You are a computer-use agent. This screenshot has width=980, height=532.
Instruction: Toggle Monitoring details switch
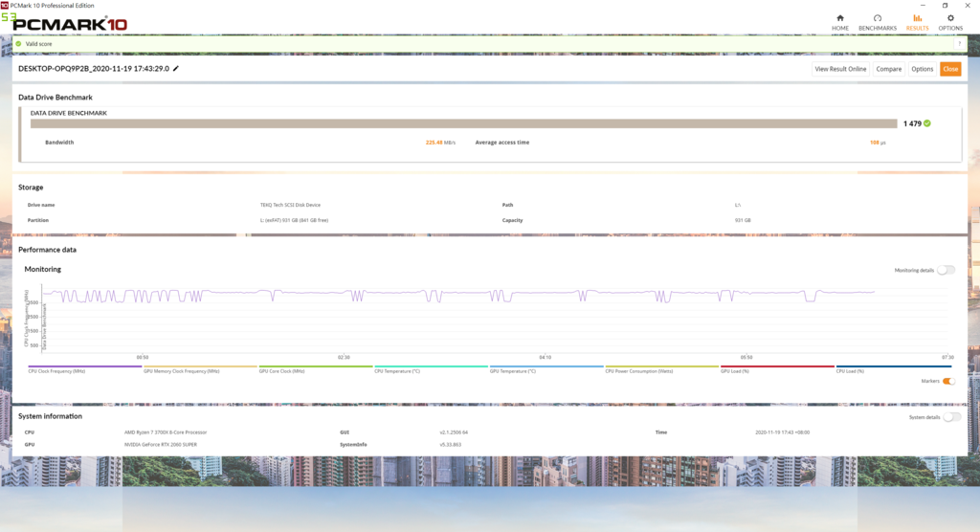coord(947,270)
